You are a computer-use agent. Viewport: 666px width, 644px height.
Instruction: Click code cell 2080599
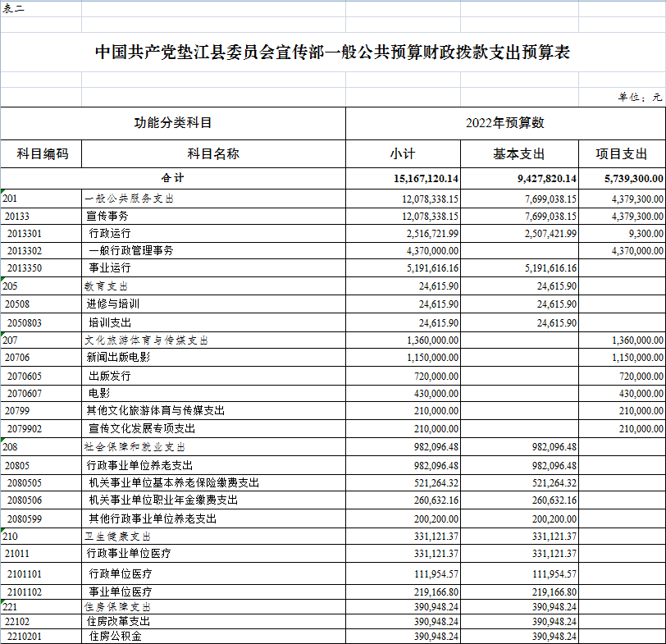pos(41,518)
